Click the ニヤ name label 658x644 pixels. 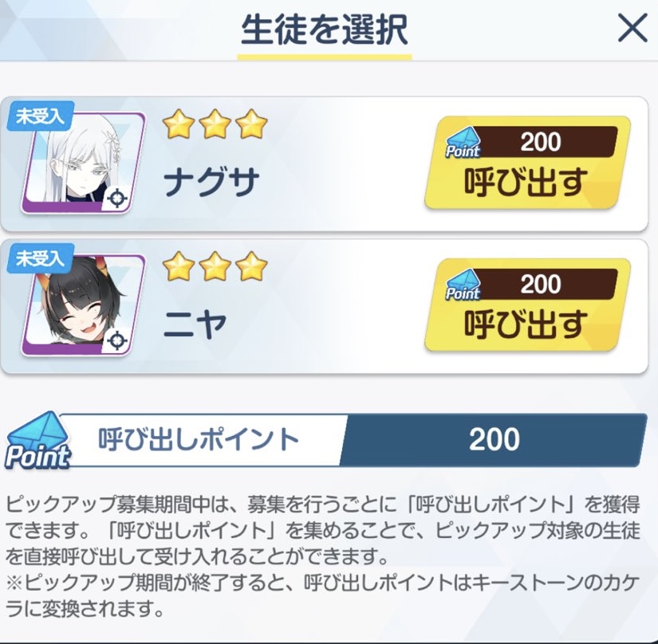(195, 324)
